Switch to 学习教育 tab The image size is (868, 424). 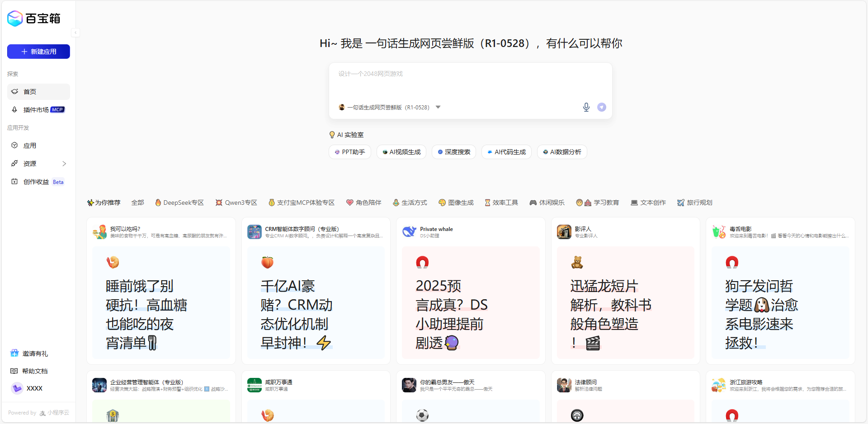click(x=598, y=203)
